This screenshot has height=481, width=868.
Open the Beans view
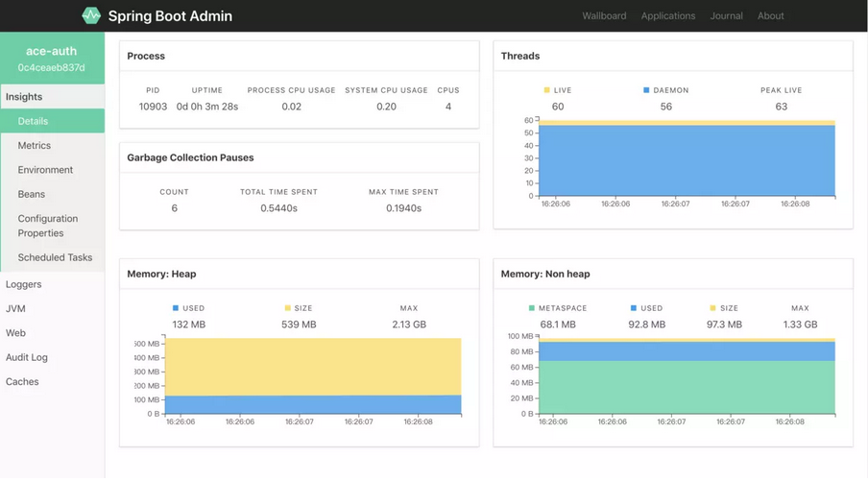tap(52, 194)
